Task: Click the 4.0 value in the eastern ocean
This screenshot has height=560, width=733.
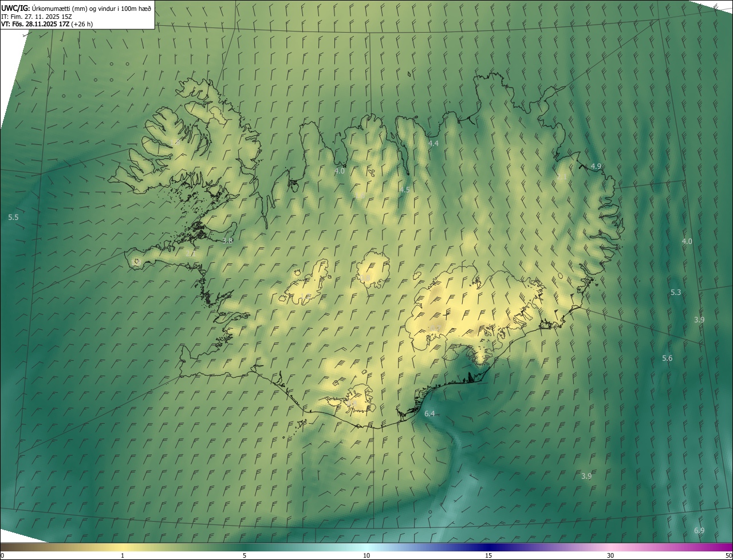Action: tap(687, 242)
